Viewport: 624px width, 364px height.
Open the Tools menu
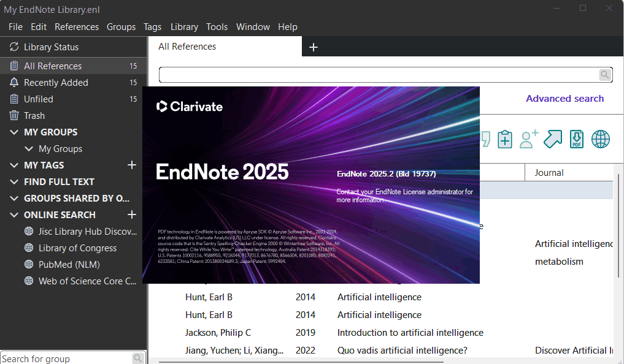[x=217, y=26]
